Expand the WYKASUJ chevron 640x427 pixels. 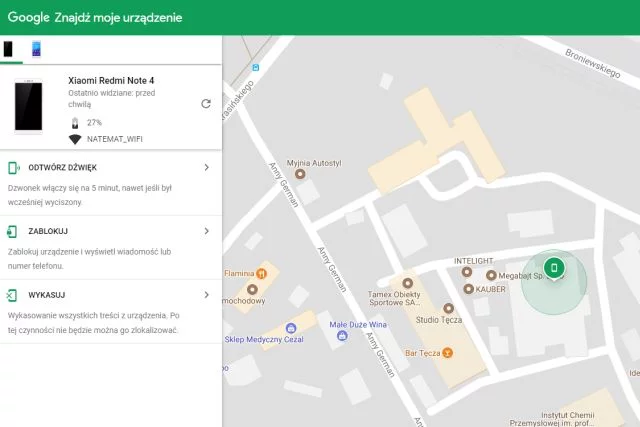pos(207,295)
